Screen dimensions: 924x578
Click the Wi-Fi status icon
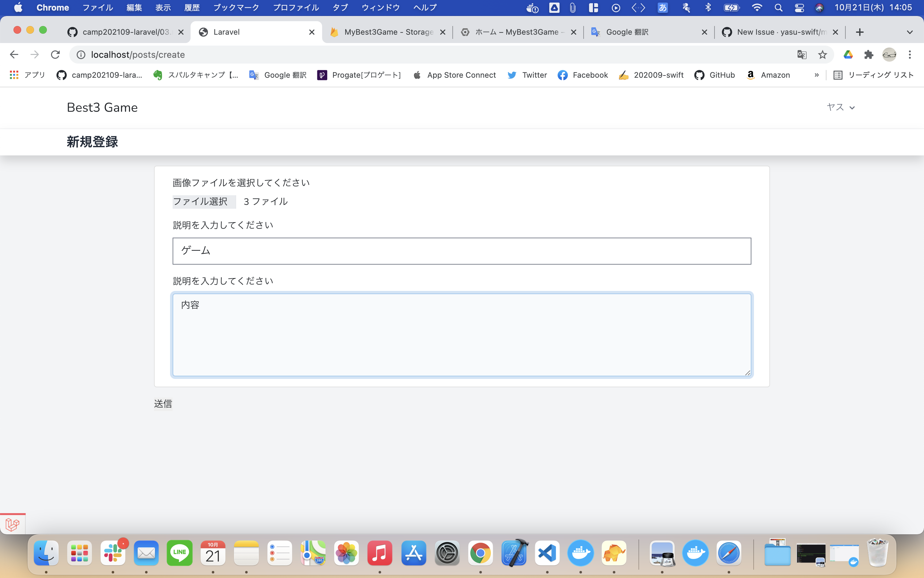[757, 8]
